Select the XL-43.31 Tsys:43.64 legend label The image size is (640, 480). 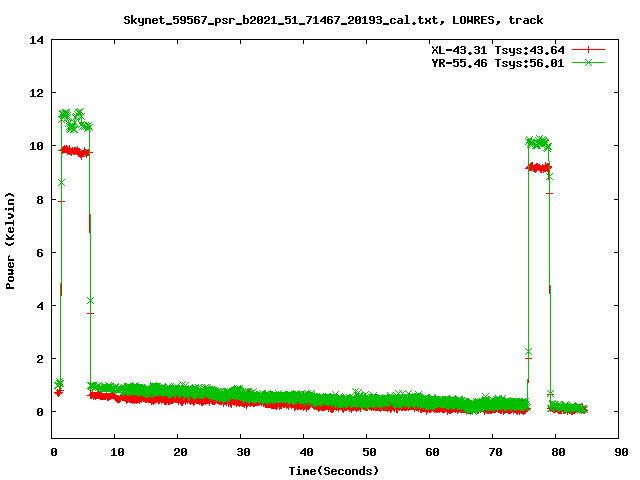(x=498, y=50)
